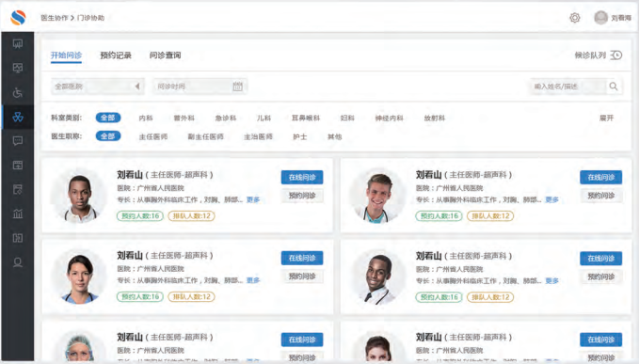Click the 医生协作 breadcrumb
Image resolution: width=639 pixels, height=364 pixels.
click(x=55, y=18)
